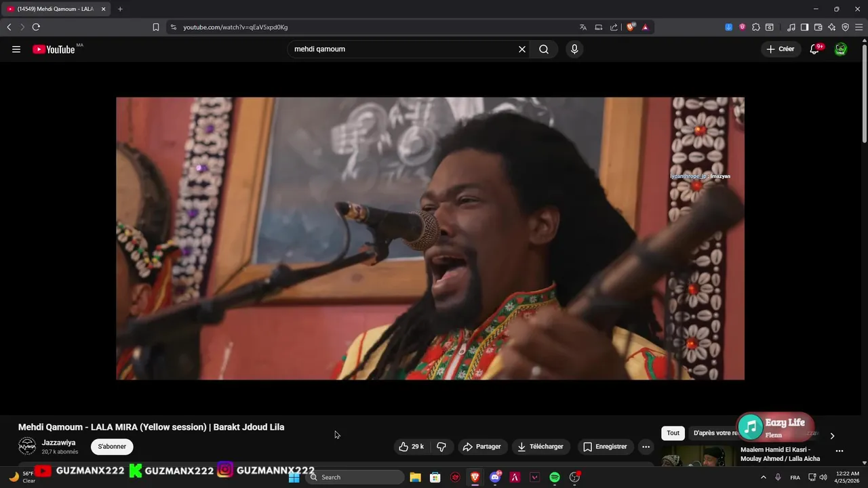The image size is (868, 488).
Task: Open more actions ellipsis beside Enregistrer
Action: tap(646, 447)
